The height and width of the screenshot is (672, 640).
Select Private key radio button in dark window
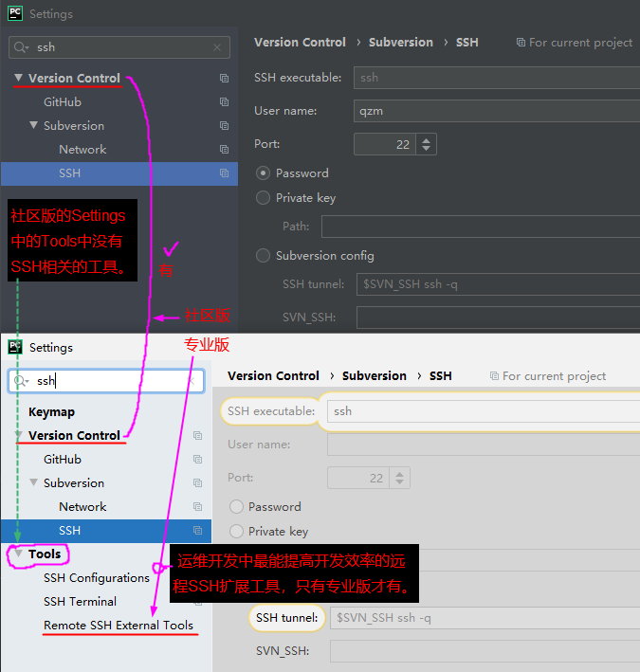(263, 197)
